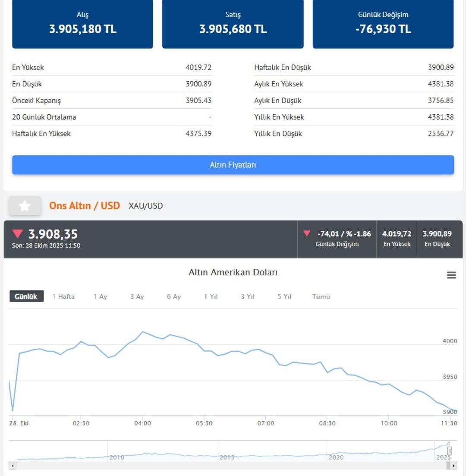This screenshot has width=466, height=476.
Task: Select the Günlük range button
Action: click(x=26, y=296)
